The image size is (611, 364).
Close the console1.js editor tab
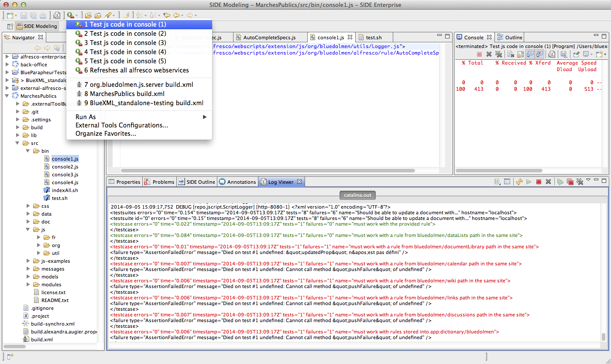tap(350, 38)
